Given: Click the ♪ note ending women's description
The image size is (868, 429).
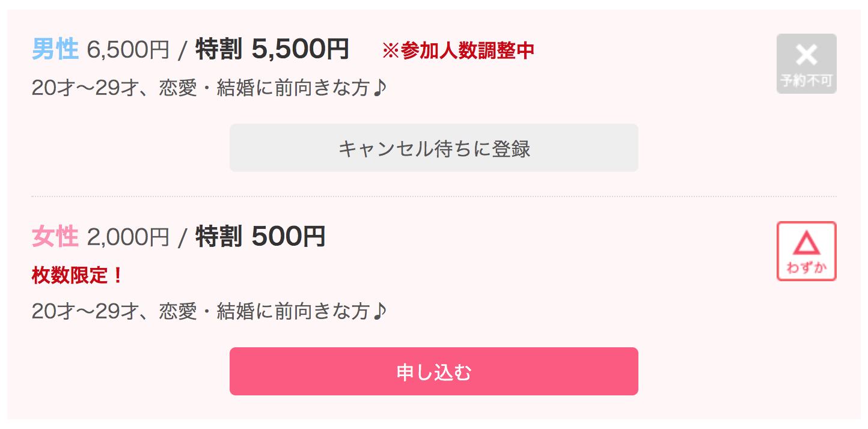Looking at the screenshot, I should pos(379,311).
